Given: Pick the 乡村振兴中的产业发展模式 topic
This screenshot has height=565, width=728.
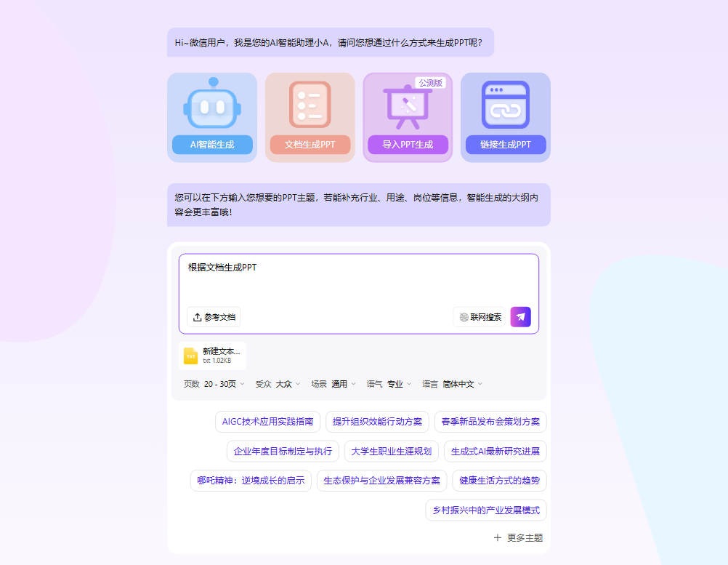Looking at the screenshot, I should (486, 510).
